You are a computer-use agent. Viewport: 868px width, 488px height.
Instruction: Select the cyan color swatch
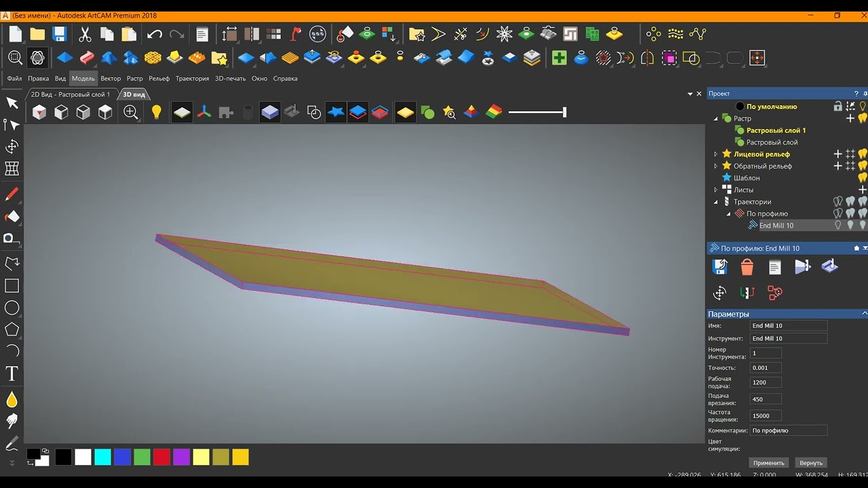coord(102,457)
